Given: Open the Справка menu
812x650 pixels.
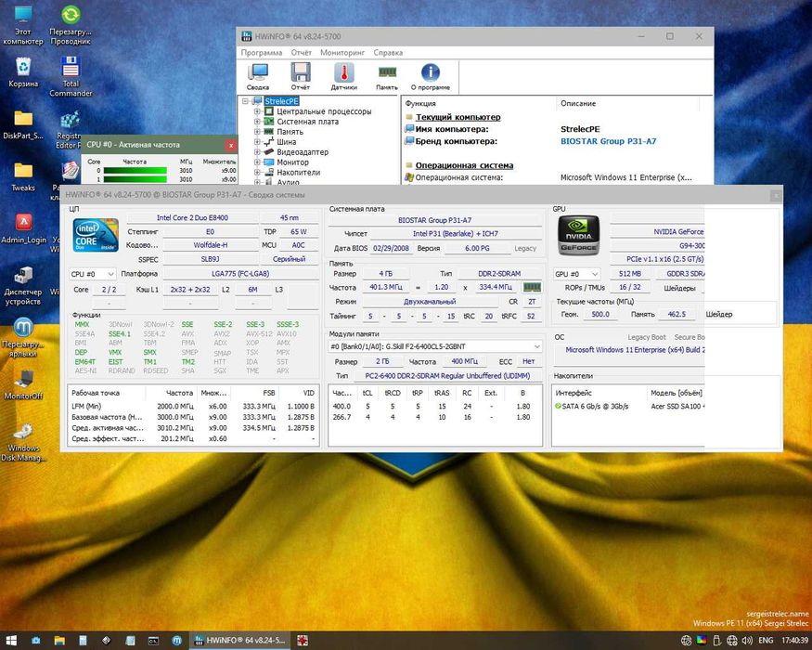Looking at the screenshot, I should [x=388, y=52].
